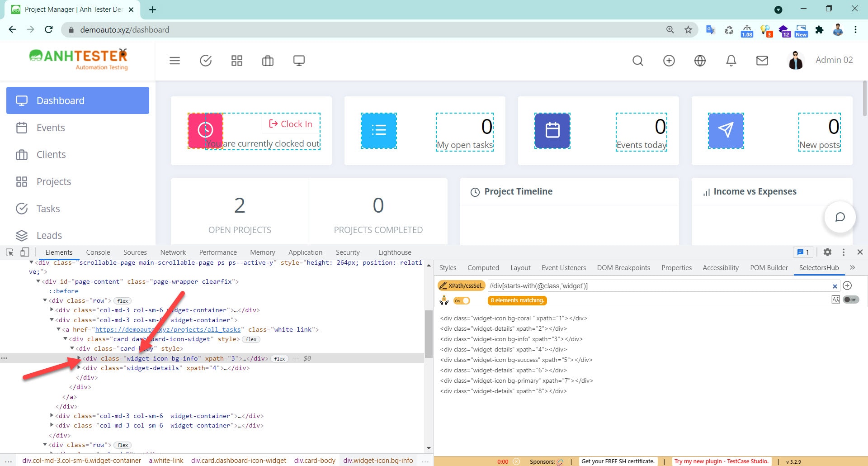
Task: Click the My open tasks widget label
Action: pyautogui.click(x=464, y=145)
